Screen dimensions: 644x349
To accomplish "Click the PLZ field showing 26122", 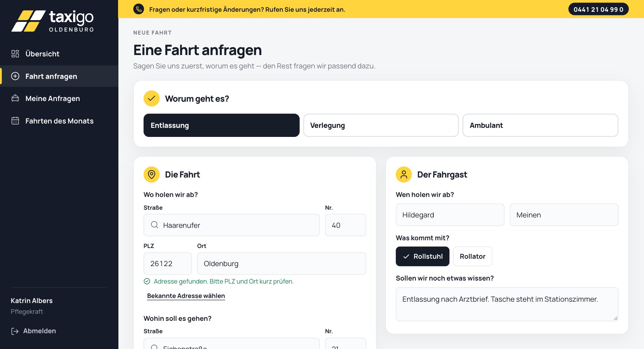I will [x=167, y=263].
